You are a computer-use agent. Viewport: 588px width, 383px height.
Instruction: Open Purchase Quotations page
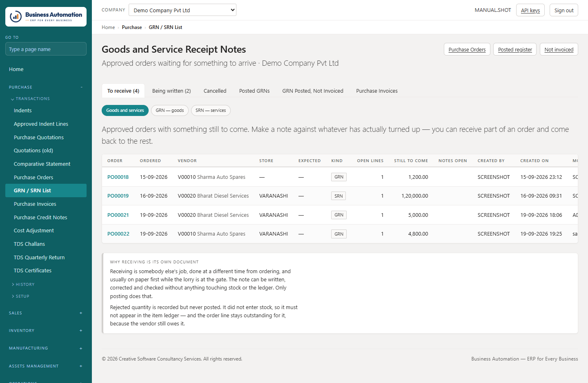pyautogui.click(x=46, y=138)
